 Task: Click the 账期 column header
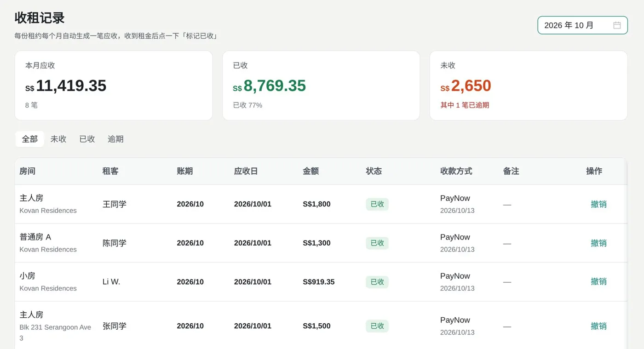[x=185, y=171]
